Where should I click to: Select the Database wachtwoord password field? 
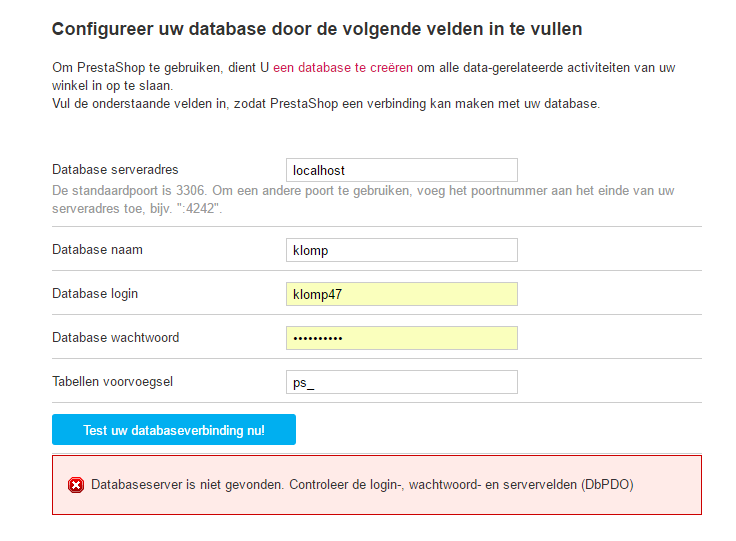coord(402,338)
